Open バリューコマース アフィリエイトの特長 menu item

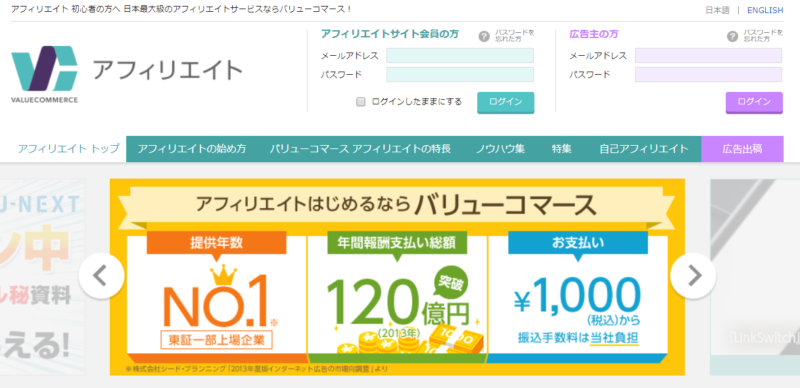[360, 149]
